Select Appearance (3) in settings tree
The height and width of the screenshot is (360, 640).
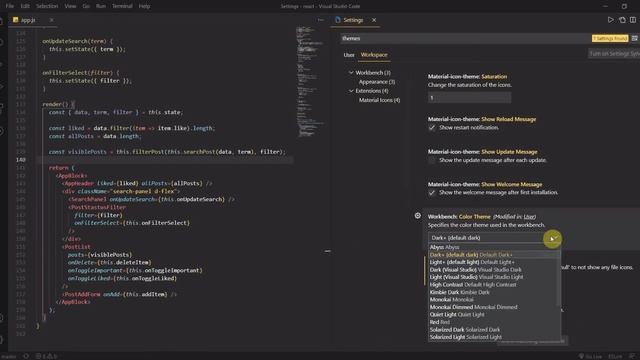point(377,82)
